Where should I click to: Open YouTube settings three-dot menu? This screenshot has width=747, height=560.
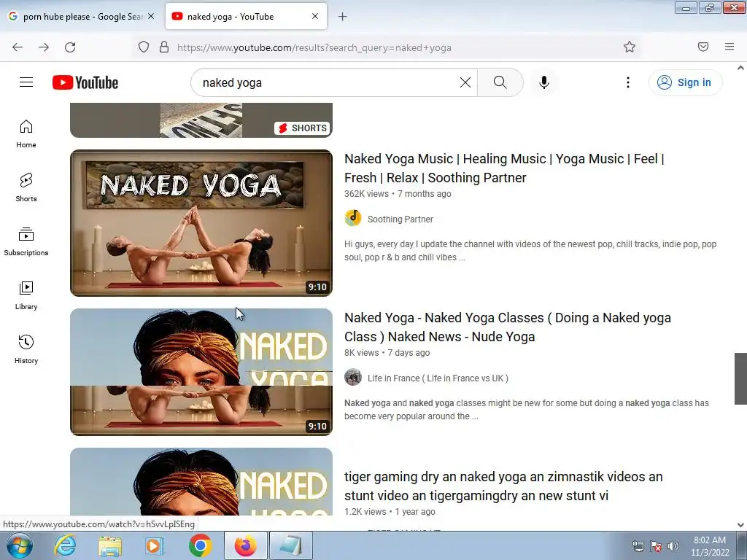(627, 82)
